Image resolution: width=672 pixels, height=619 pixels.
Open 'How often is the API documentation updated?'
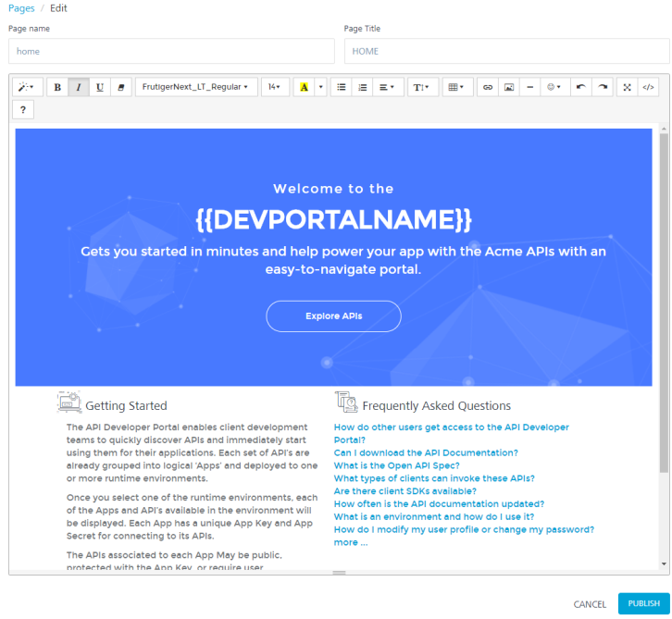point(439,504)
